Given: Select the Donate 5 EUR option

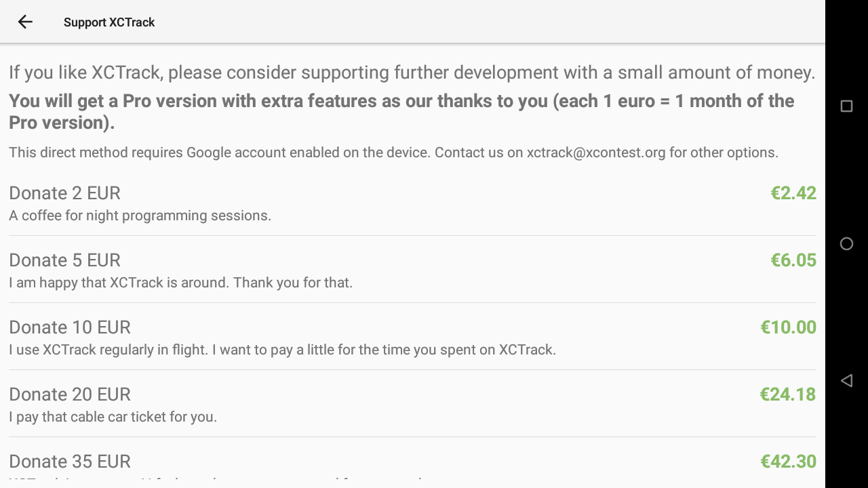Looking at the screenshot, I should point(412,270).
